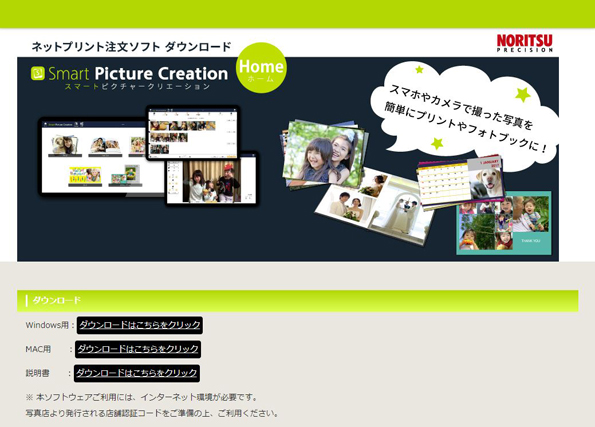Click the green Home circle badge
595x427 pixels.
tap(261, 68)
